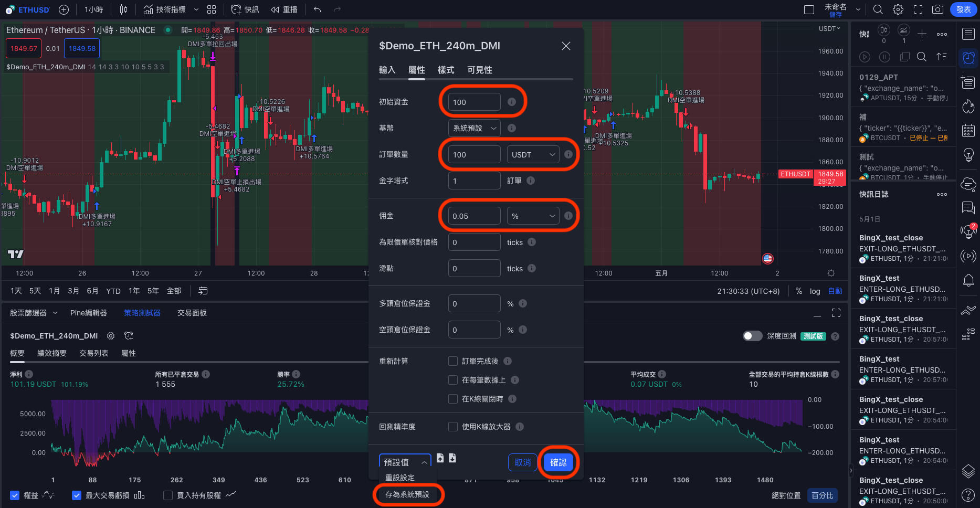Open the 交易列表 tab
This screenshot has height=508, width=980.
pyautogui.click(x=94, y=353)
